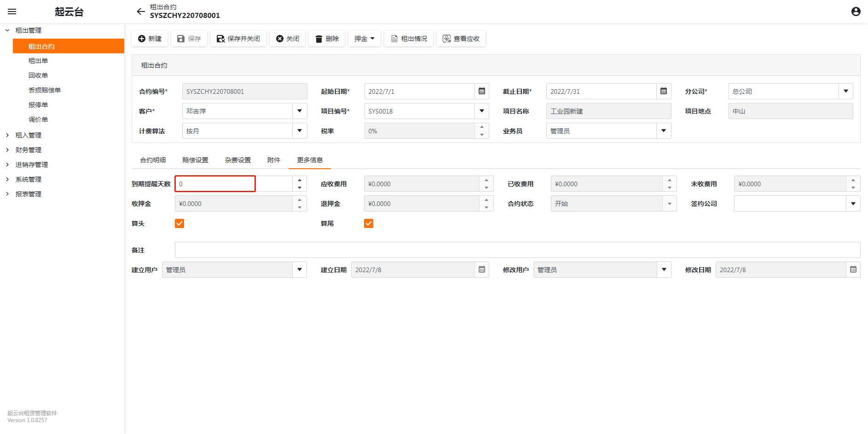The height and width of the screenshot is (434, 868).
Task: Click the 合约编号 field SYSZCHY220708001
Action: point(244,91)
